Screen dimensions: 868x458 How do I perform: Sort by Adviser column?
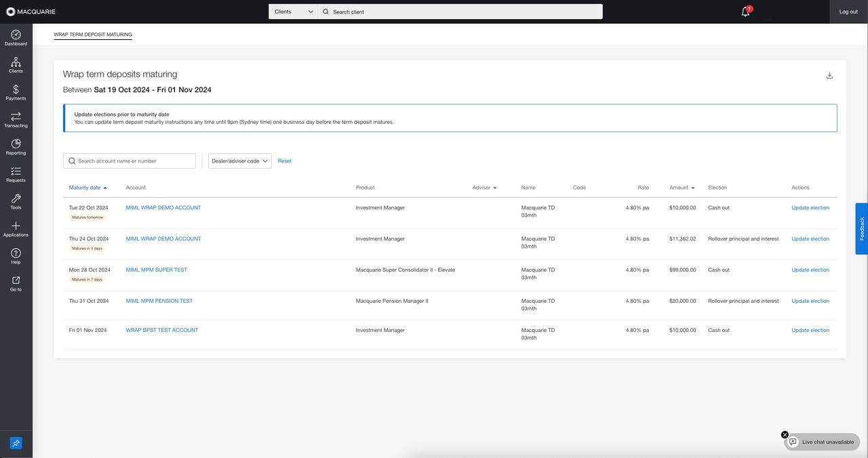click(484, 188)
